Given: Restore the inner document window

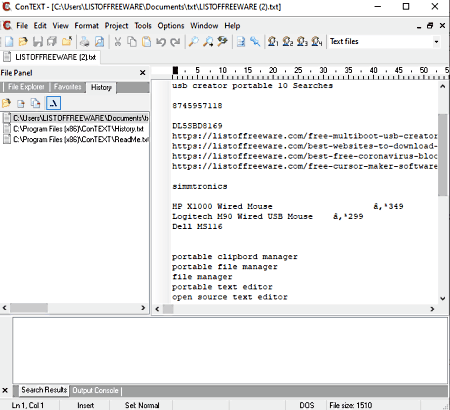Looking at the screenshot, I should click(430, 26).
